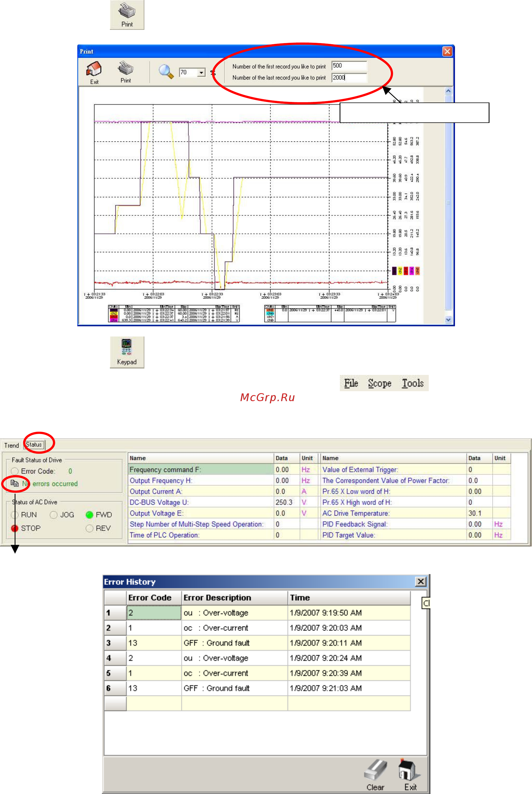Open the Keypad icon button
Screen dimensions: 532x794
(127, 352)
